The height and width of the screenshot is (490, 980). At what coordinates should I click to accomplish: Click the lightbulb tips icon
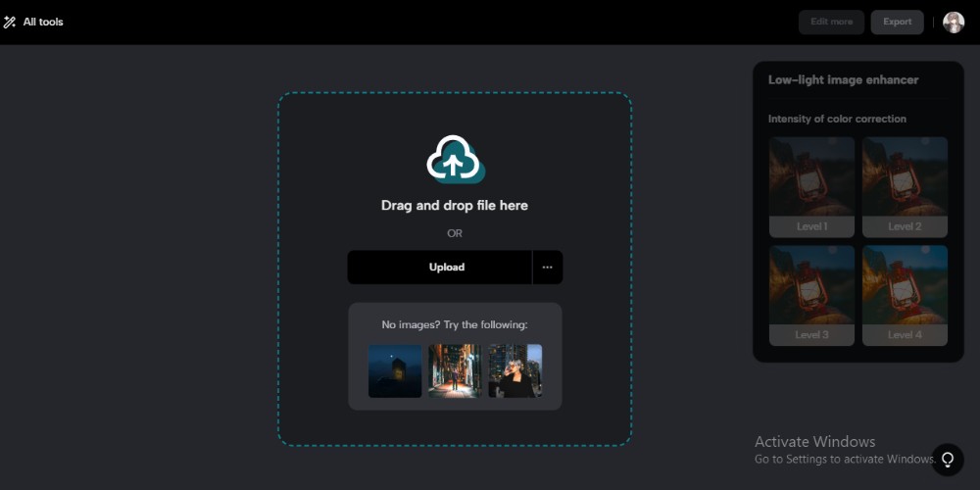[948, 460]
